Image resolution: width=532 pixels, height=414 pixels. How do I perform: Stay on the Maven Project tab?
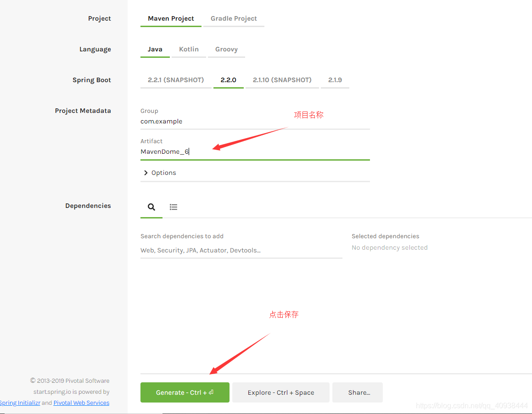[x=171, y=18]
